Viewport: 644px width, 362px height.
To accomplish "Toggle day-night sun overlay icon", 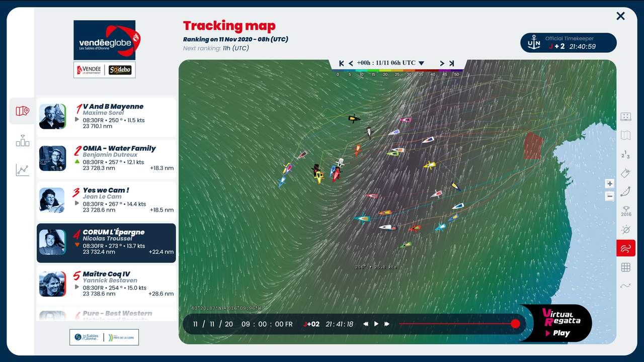I will [626, 230].
